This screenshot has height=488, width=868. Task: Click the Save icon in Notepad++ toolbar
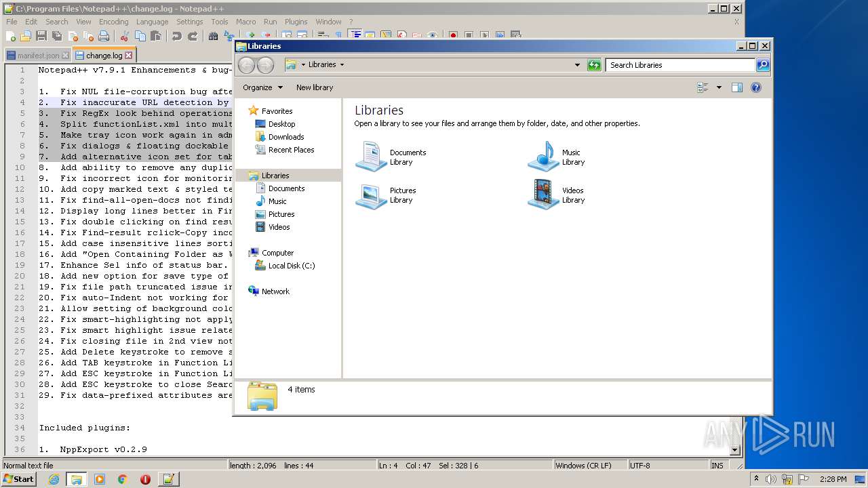(41, 36)
